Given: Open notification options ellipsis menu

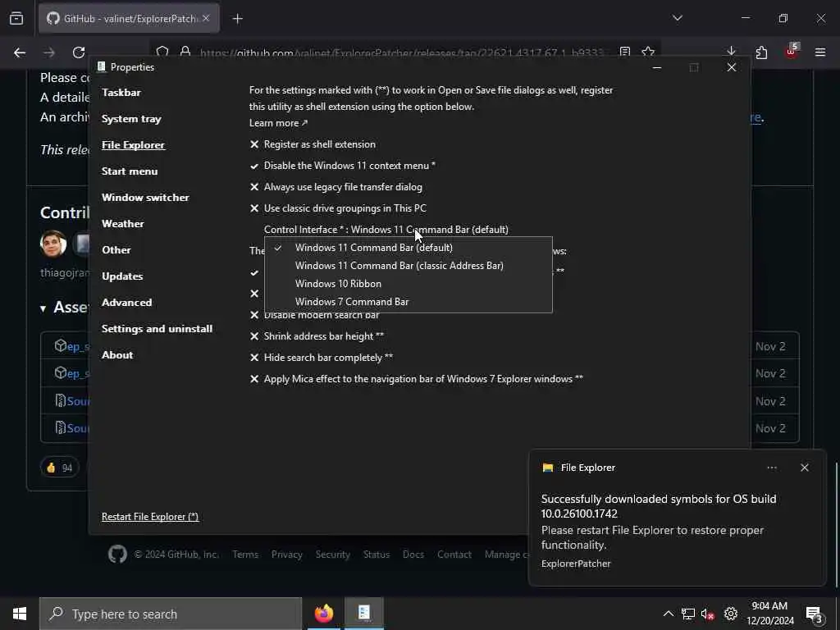Looking at the screenshot, I should 771,468.
